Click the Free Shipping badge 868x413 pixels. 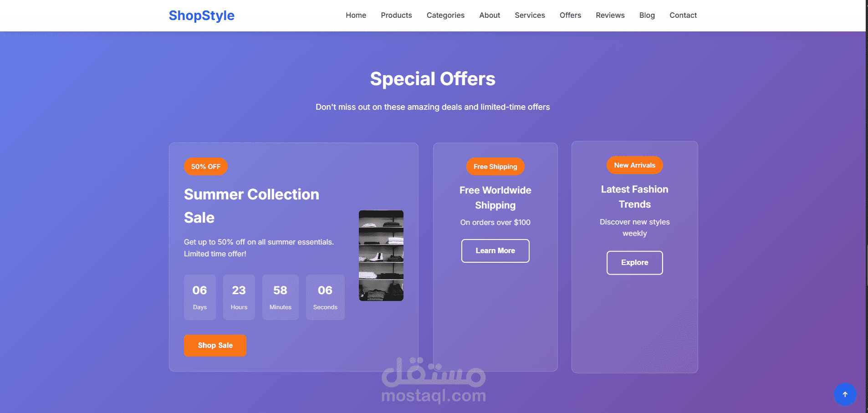495,167
